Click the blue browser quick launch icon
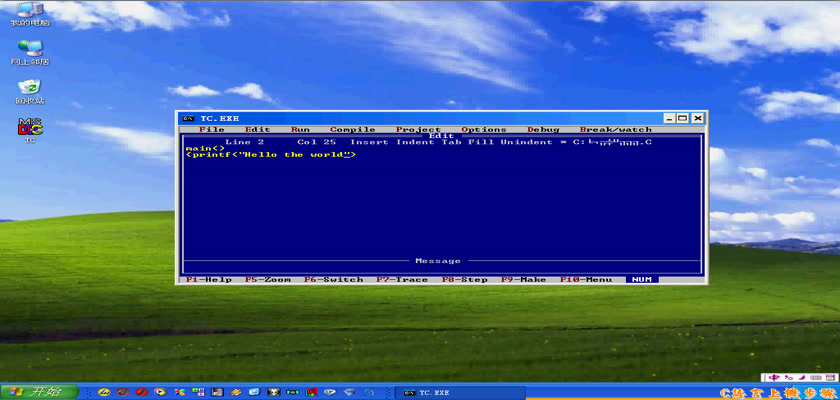This screenshot has height=400, width=840. click(x=255, y=393)
